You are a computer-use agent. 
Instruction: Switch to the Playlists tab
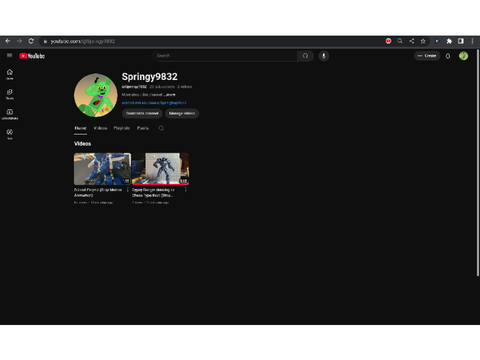point(121,128)
